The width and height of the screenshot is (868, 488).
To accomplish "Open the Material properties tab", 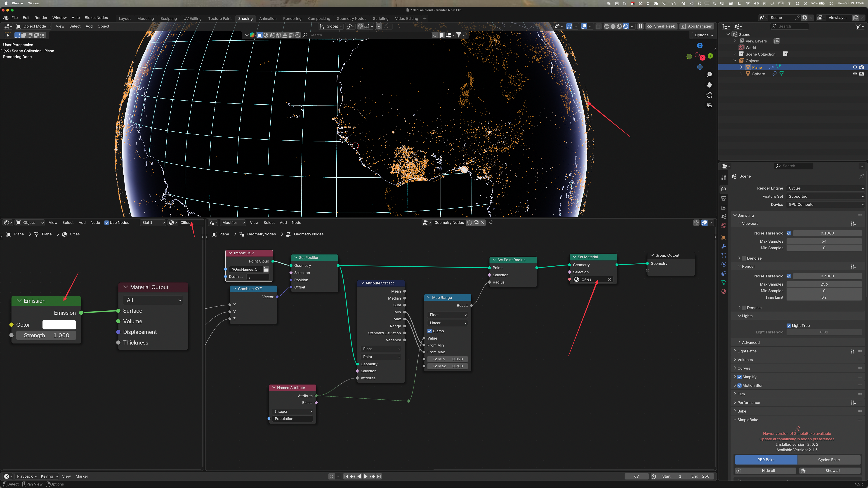I will 724,292.
